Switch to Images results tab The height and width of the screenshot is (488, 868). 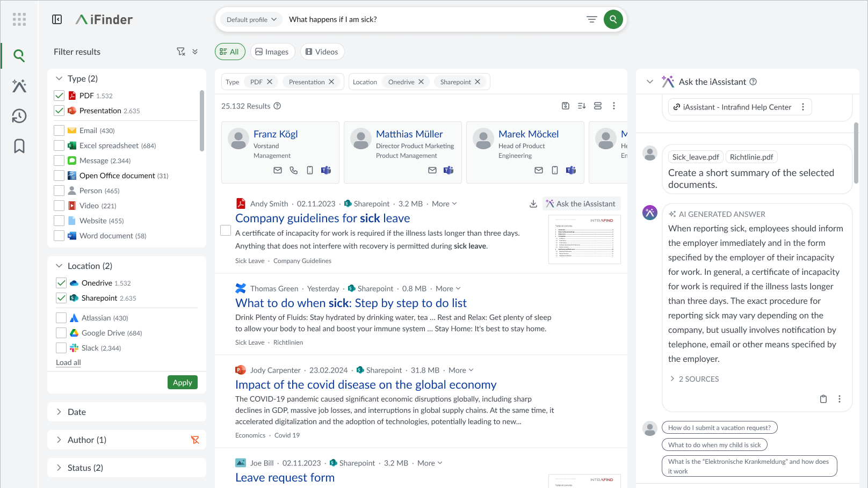[x=272, y=52]
